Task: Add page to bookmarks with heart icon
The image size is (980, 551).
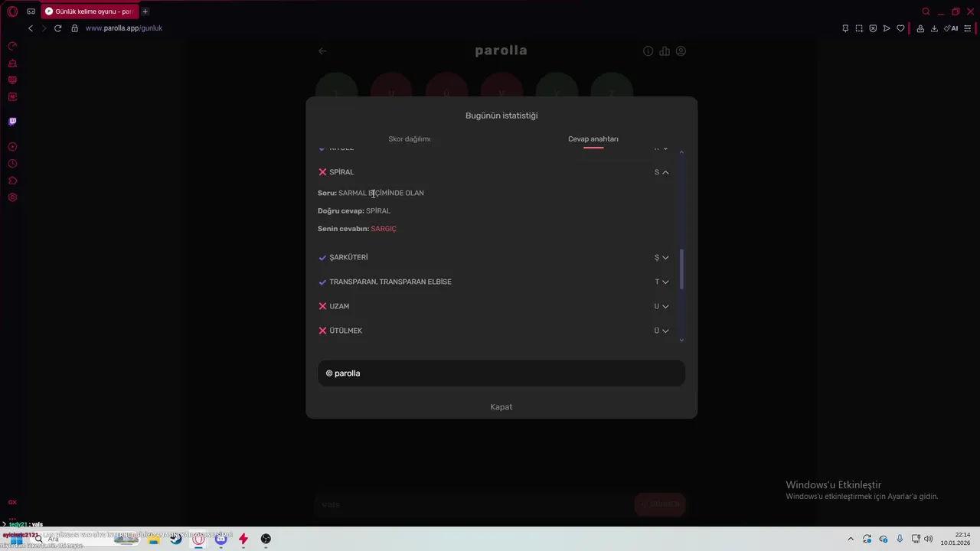Action: pyautogui.click(x=900, y=28)
